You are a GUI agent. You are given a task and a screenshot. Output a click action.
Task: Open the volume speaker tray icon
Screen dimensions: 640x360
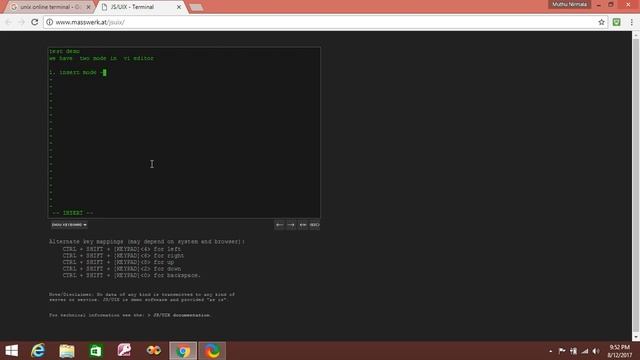click(596, 351)
